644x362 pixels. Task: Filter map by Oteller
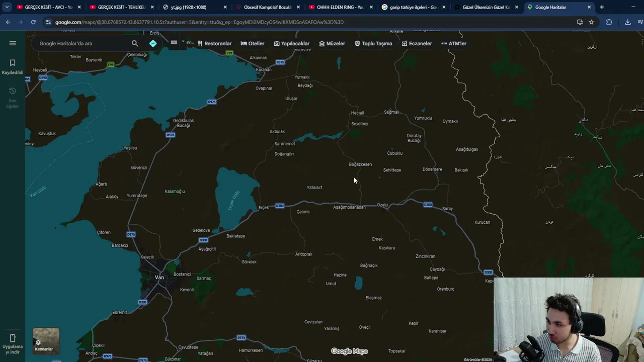coord(253,44)
